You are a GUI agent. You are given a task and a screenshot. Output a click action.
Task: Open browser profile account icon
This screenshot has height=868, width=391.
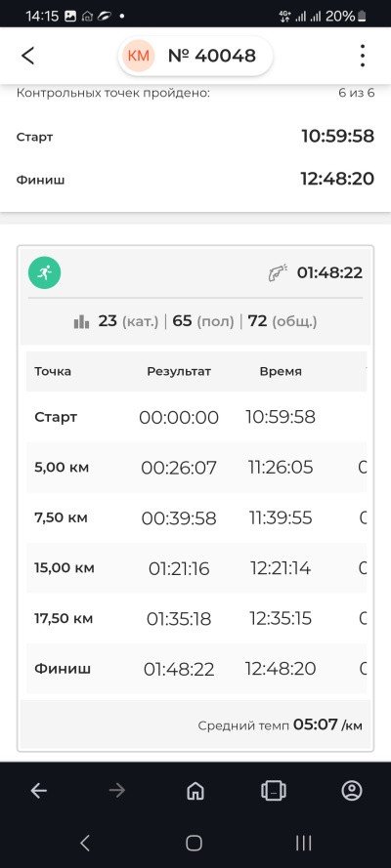[352, 791]
